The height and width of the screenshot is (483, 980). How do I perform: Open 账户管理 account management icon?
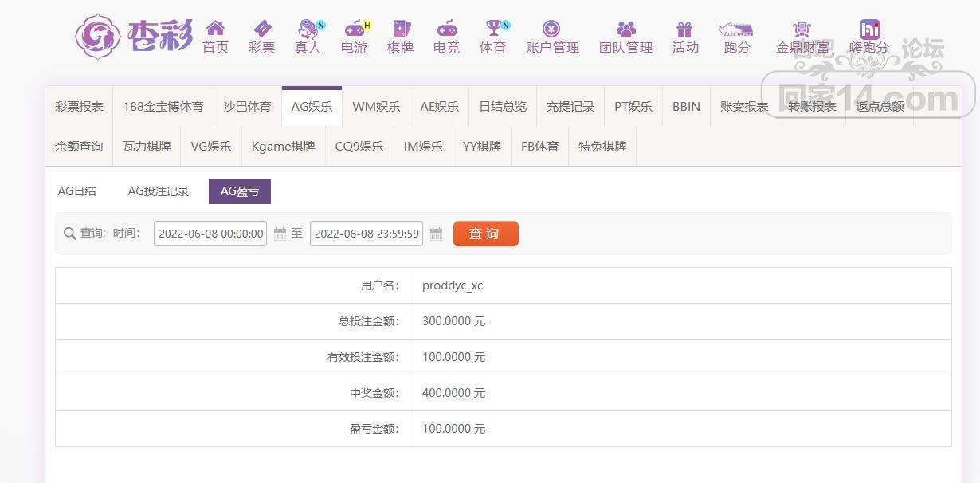tap(551, 29)
